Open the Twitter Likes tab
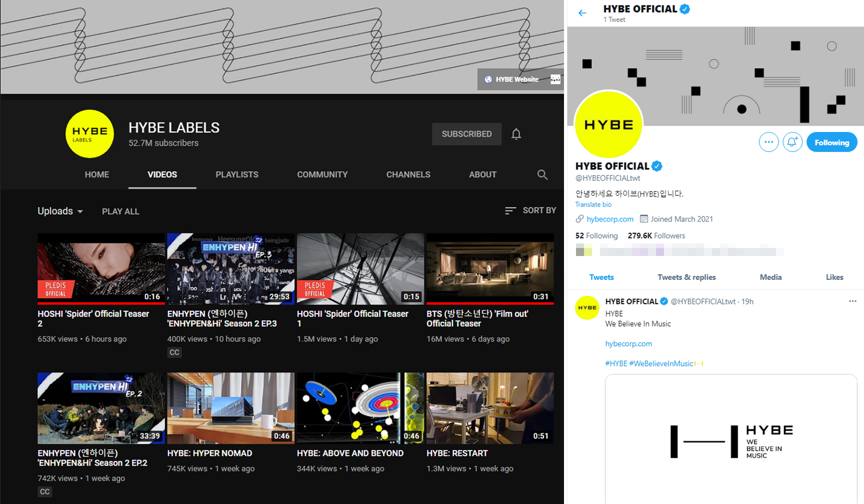 click(834, 277)
